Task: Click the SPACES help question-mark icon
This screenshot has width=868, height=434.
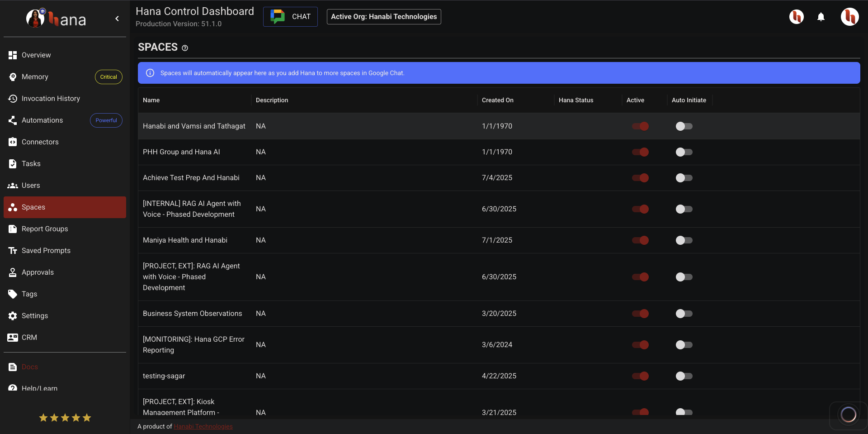Action: pos(185,48)
